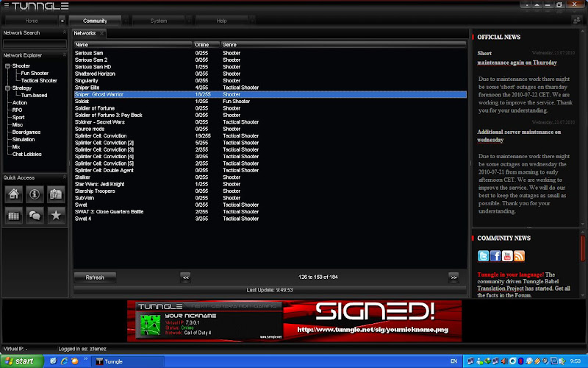Click the Refresh button
The image size is (588, 368).
(x=95, y=277)
